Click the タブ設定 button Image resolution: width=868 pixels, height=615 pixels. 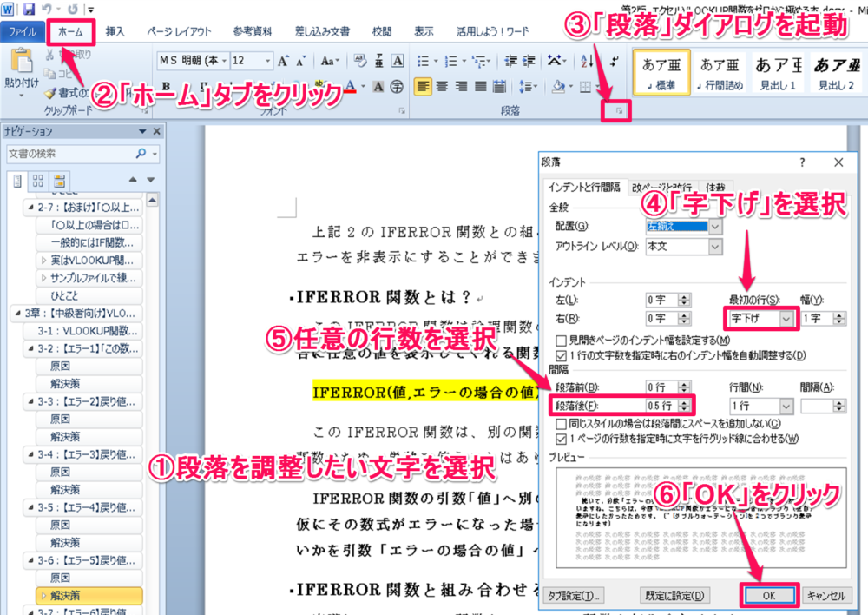click(573, 595)
